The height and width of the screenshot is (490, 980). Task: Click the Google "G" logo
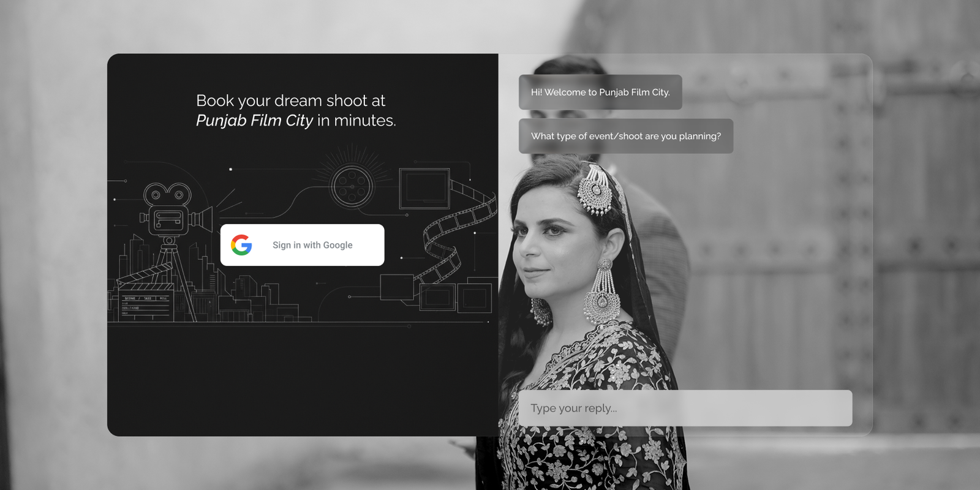241,245
